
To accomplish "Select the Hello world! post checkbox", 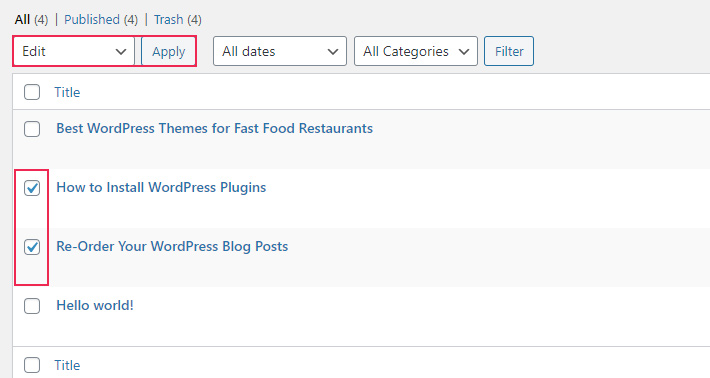I will point(32,306).
